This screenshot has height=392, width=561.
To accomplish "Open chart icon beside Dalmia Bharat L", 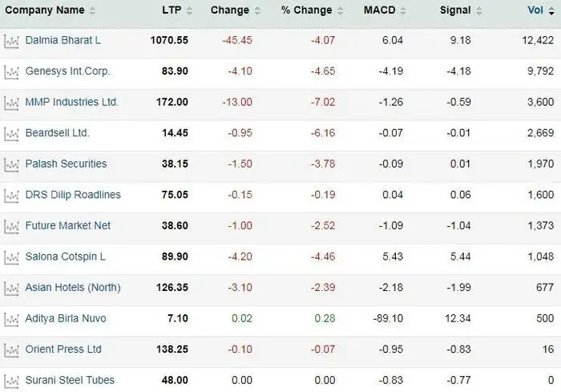I will click(x=11, y=41).
